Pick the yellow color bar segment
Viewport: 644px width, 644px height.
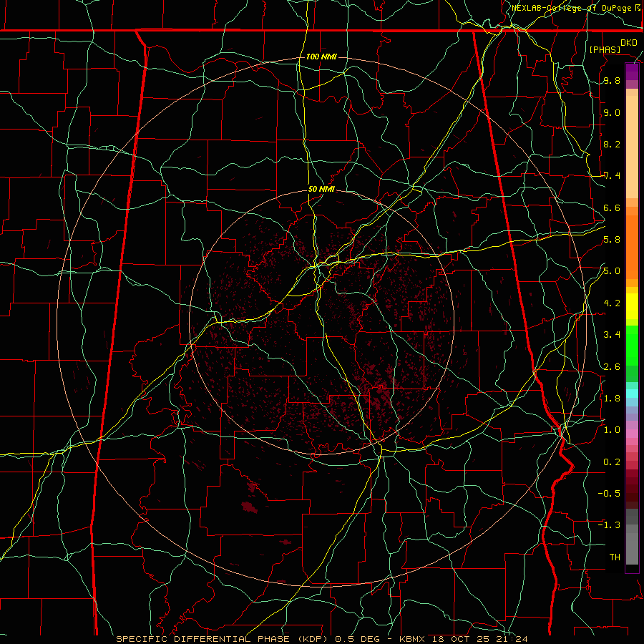(632, 306)
